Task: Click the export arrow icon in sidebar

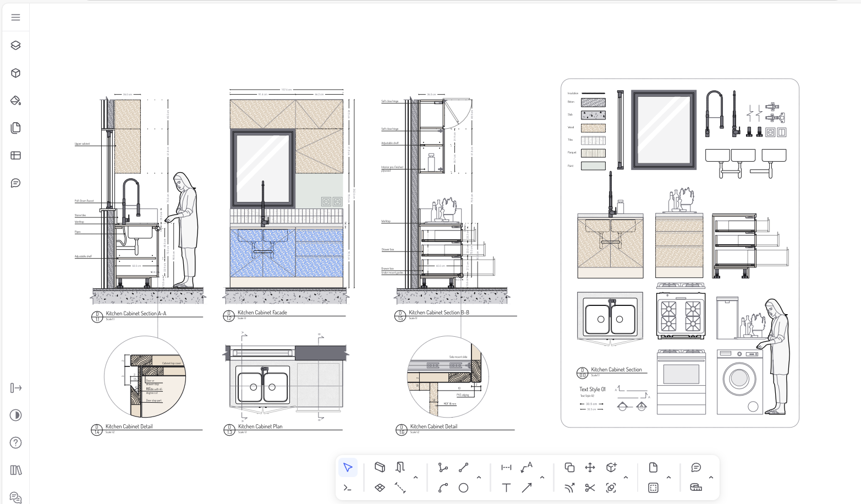Action: (15, 388)
